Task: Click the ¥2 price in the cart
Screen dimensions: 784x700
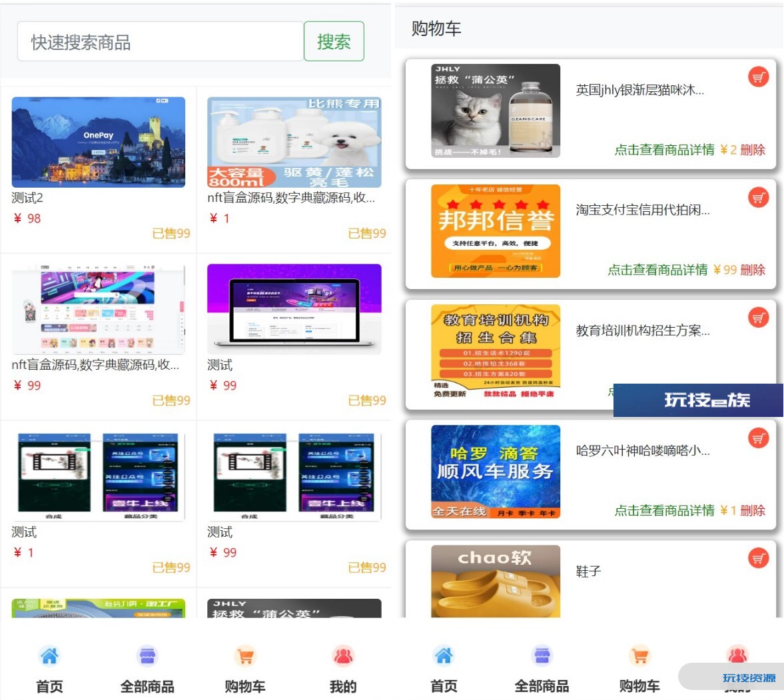Action: [x=728, y=150]
